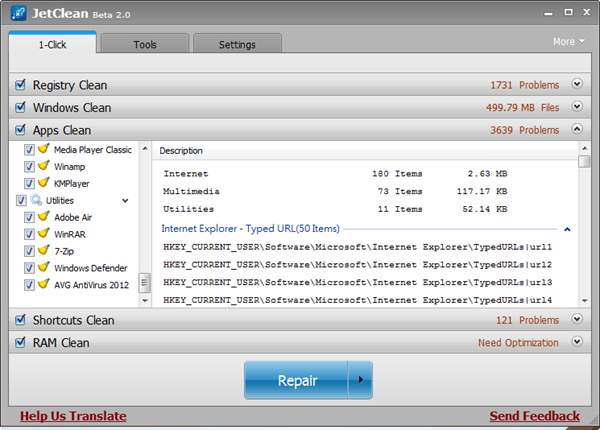Click the broom icon beside Media Player Classic
This screenshot has width=600, height=430.
coord(44,148)
